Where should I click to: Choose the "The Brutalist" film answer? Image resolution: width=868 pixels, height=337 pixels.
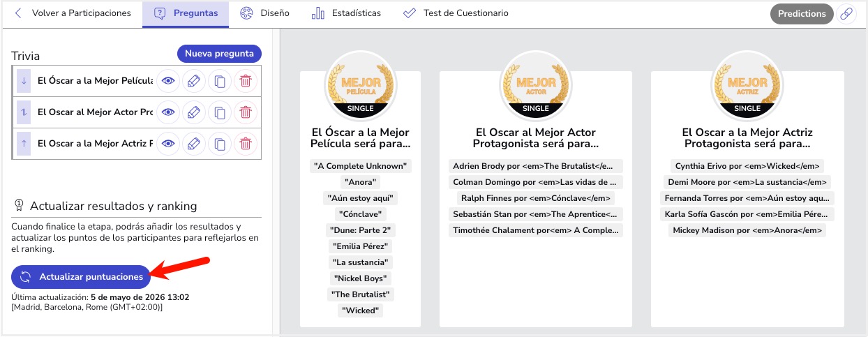coord(360,294)
